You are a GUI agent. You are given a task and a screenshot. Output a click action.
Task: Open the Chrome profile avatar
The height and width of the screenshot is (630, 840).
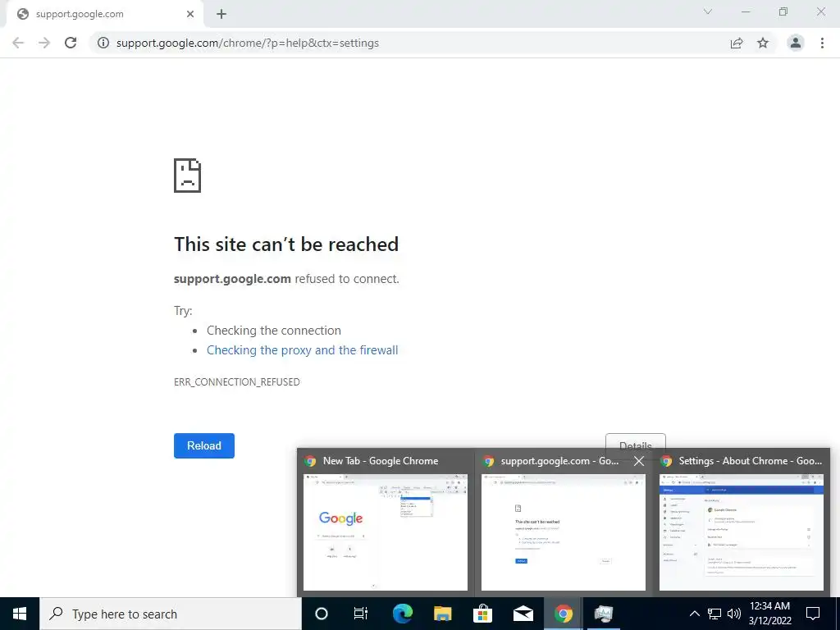[x=796, y=43]
